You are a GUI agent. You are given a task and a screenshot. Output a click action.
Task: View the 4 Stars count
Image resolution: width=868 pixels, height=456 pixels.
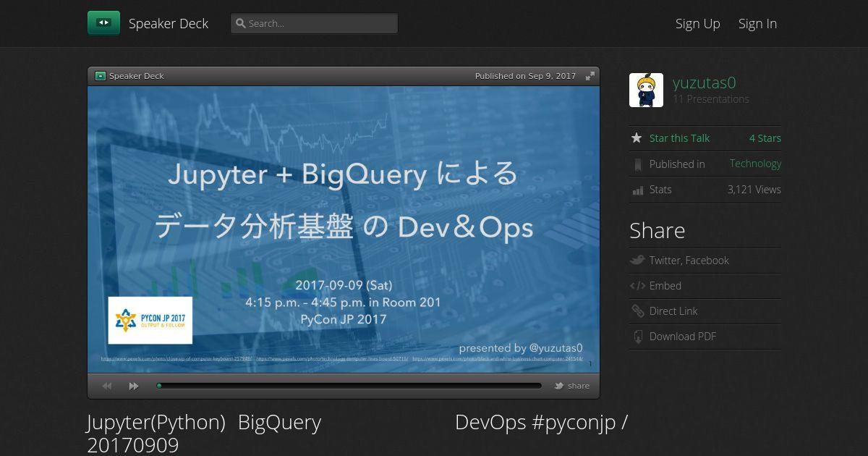[x=765, y=138]
